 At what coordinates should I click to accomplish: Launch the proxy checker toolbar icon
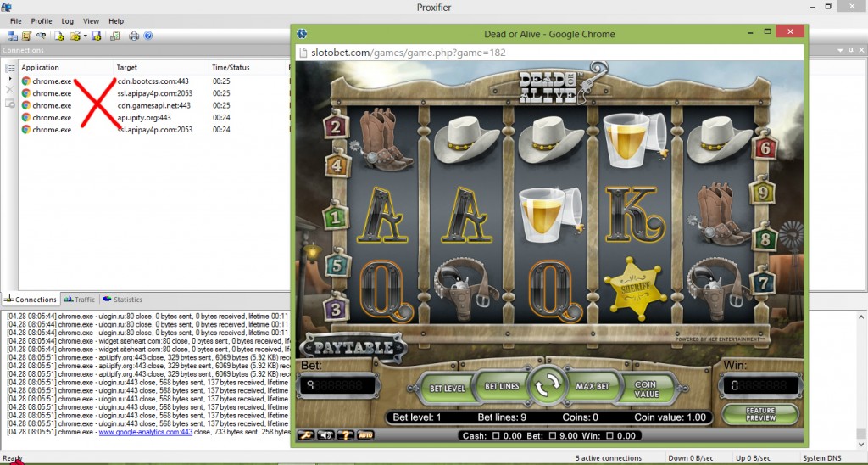114,36
